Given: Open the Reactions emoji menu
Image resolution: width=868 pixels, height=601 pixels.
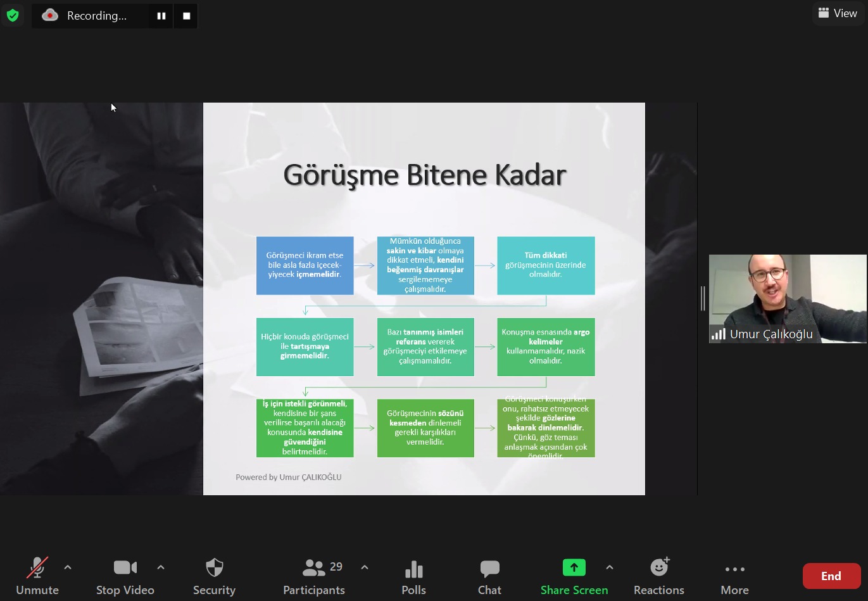Looking at the screenshot, I should click(658, 576).
